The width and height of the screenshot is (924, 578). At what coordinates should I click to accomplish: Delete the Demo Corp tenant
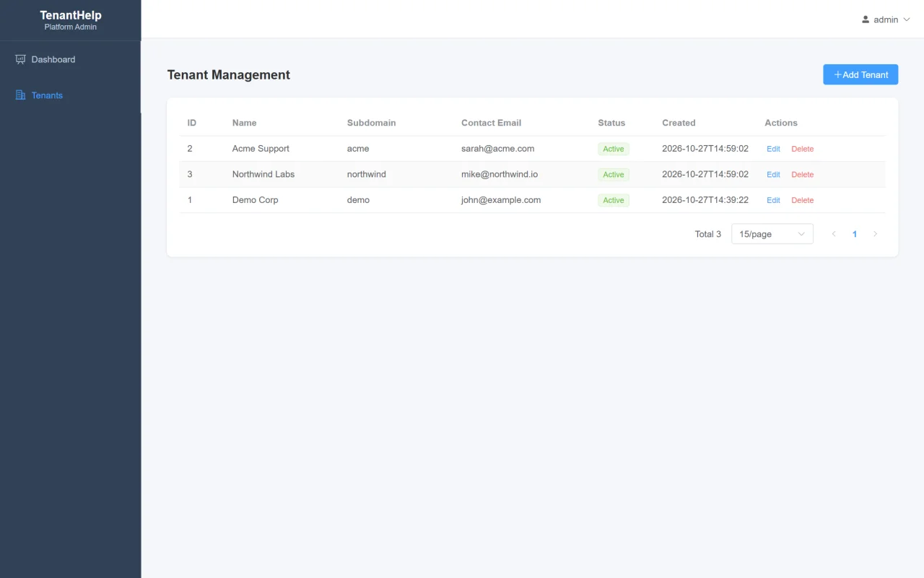802,200
